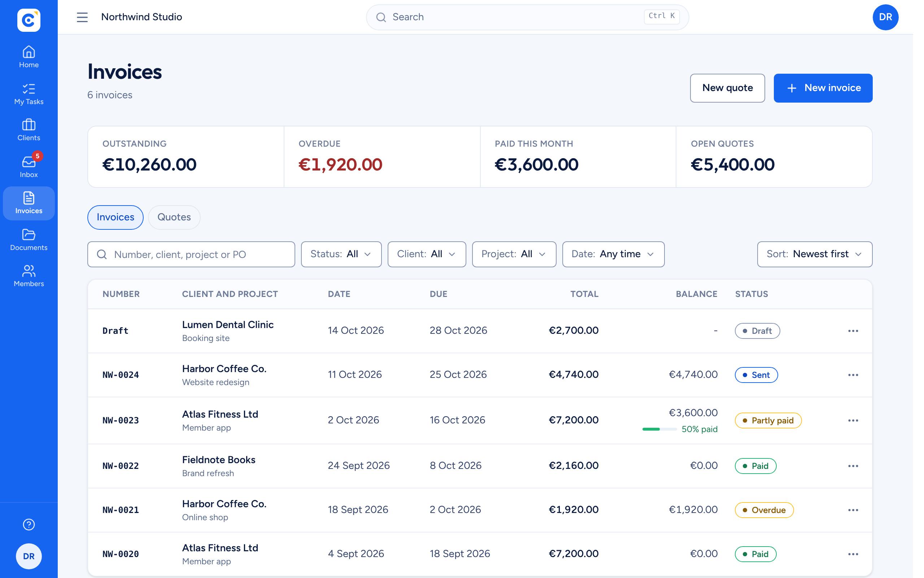Click the 50% paid progress bar
Screen dimensions: 924x578
pyautogui.click(x=659, y=429)
